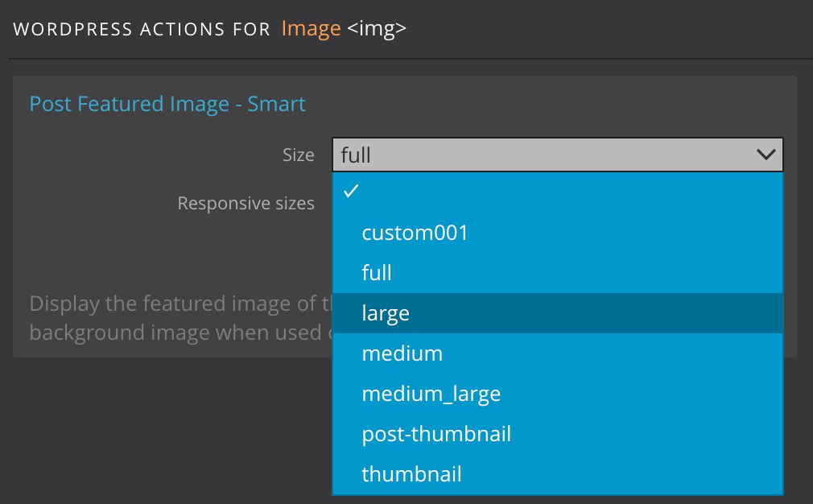Image resolution: width=813 pixels, height=504 pixels.
Task: Click the Size field label
Action: [298, 155]
